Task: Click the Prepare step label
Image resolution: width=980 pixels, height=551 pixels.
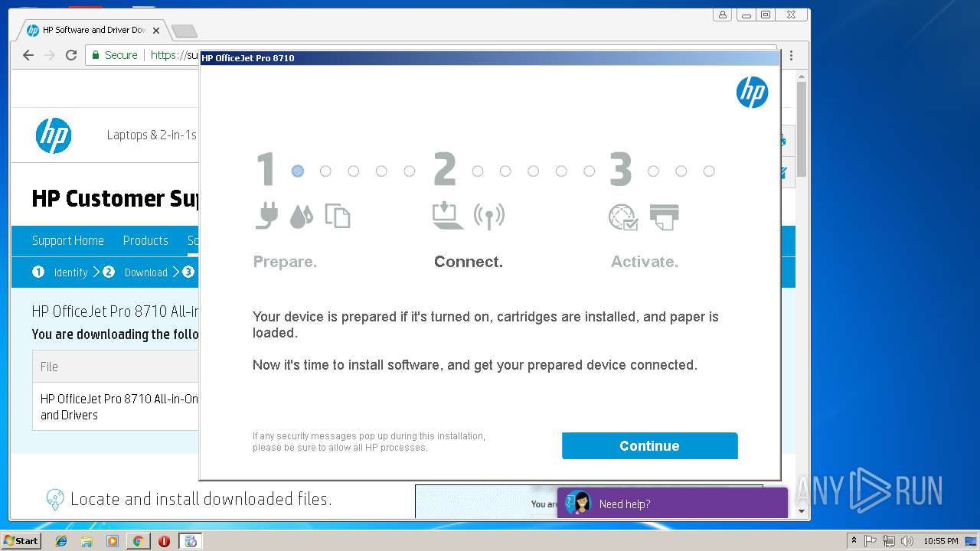Action: point(285,262)
